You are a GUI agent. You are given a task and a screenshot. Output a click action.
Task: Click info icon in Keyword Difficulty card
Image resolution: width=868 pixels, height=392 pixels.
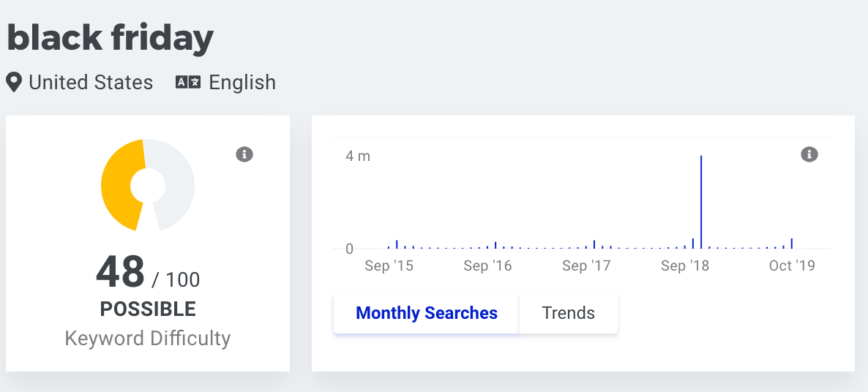244,154
